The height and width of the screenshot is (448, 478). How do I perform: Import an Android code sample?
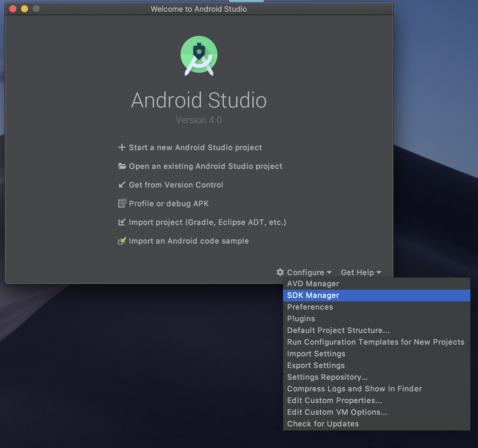tap(189, 241)
